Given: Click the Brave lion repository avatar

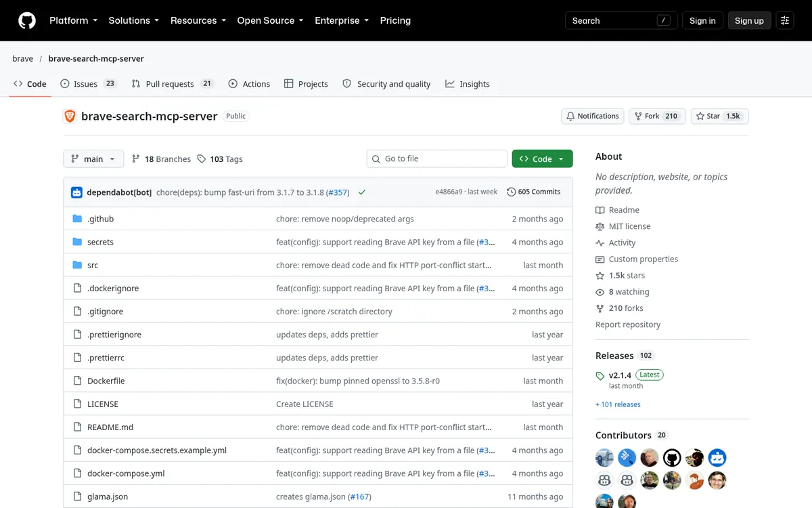Looking at the screenshot, I should [70, 116].
